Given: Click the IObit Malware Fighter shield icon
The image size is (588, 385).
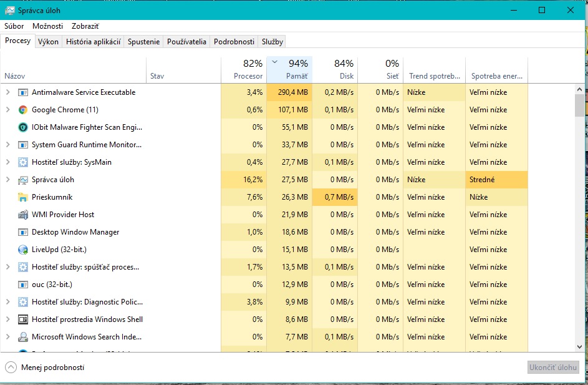Looking at the screenshot, I should pos(23,127).
